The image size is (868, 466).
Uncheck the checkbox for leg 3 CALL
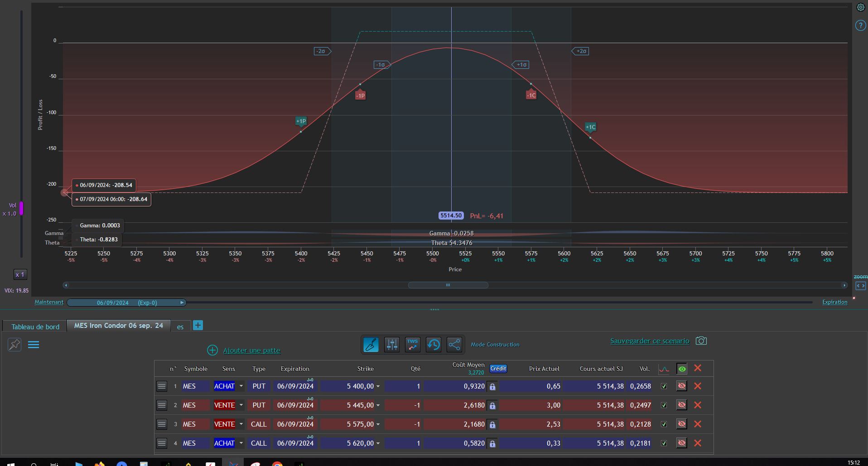(x=664, y=424)
